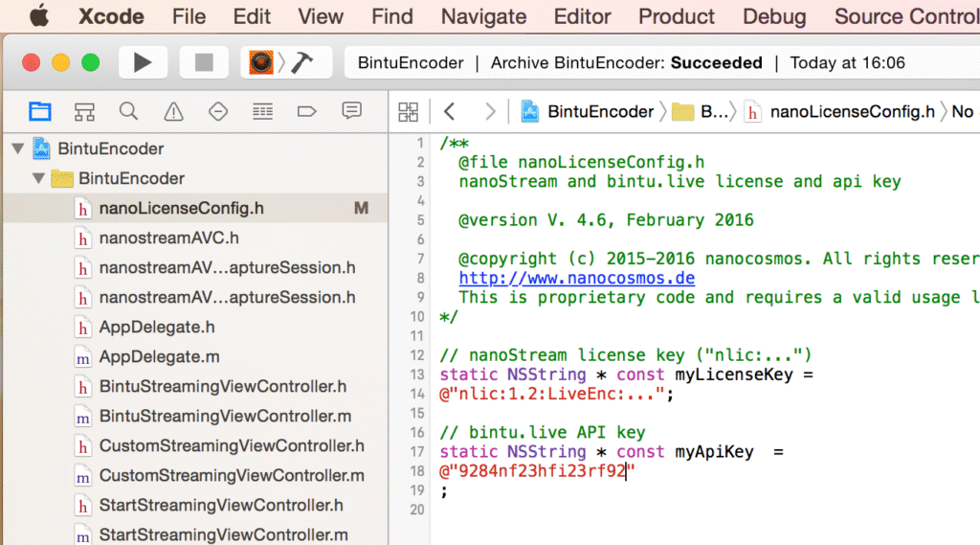Collapse the BintuEncoder folder group
The width and height of the screenshot is (980, 545).
point(38,178)
